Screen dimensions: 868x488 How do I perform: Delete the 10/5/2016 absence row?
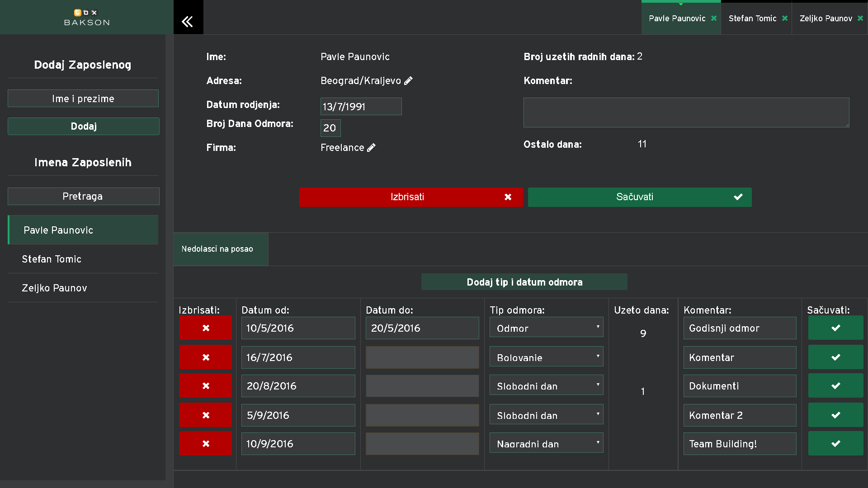tap(206, 328)
